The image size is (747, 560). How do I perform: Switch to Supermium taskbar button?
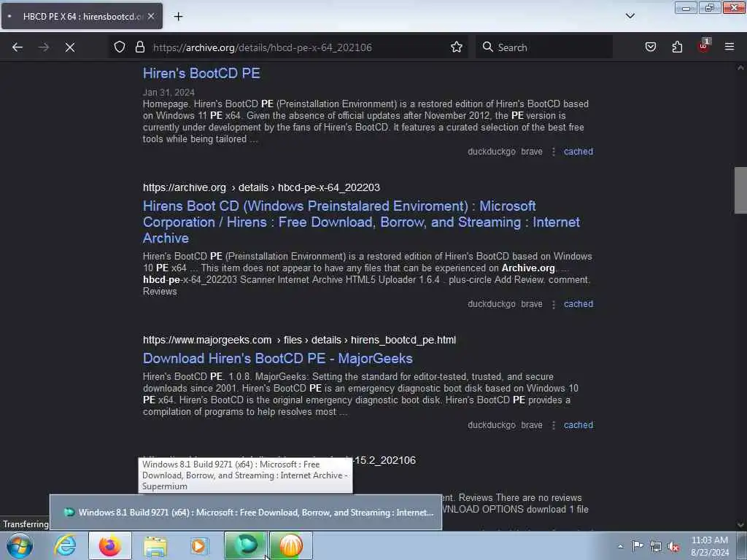click(246, 545)
